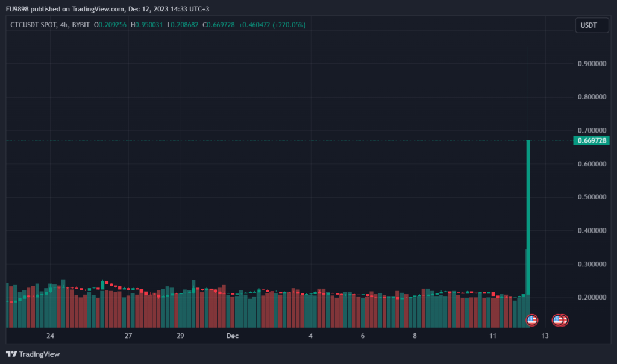This screenshot has height=364, width=617.
Task: Click the FU9898 published on TradingView.com header
Action: point(108,8)
